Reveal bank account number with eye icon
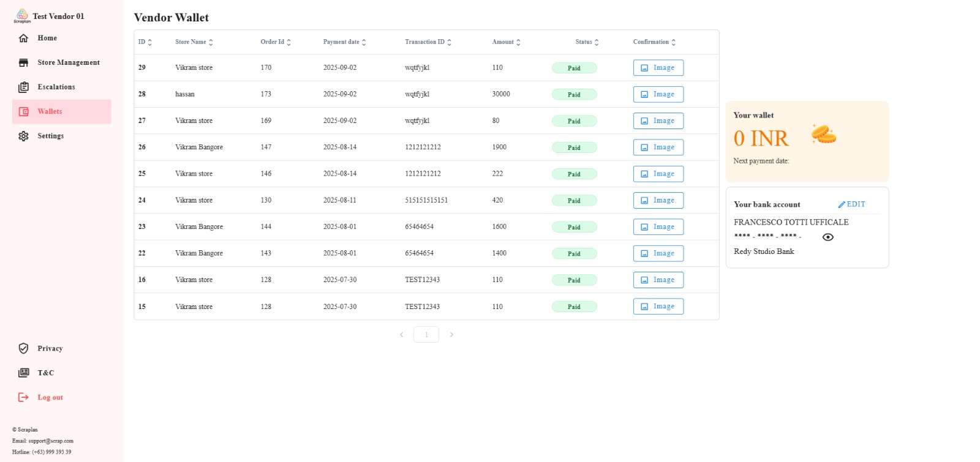 click(x=828, y=237)
